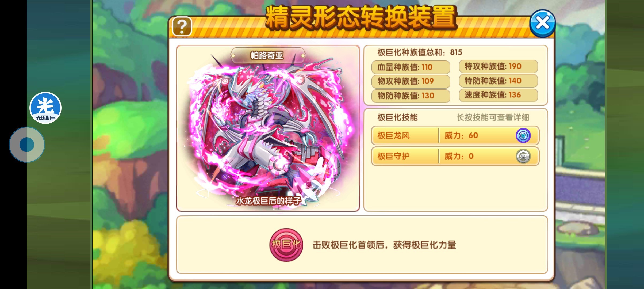Close the 精灵形态转换装置 dialog

(542, 23)
